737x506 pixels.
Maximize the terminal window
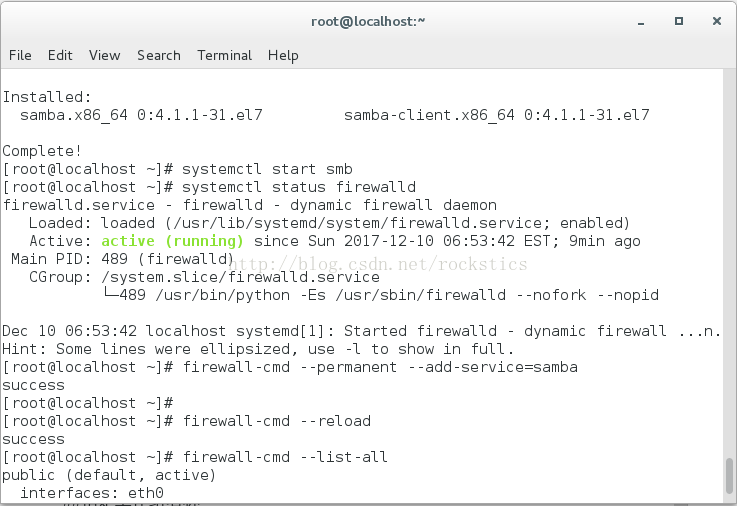point(679,21)
